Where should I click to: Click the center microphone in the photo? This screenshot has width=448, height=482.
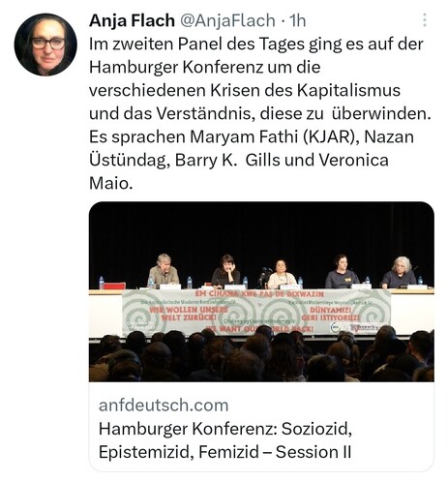click(x=265, y=275)
